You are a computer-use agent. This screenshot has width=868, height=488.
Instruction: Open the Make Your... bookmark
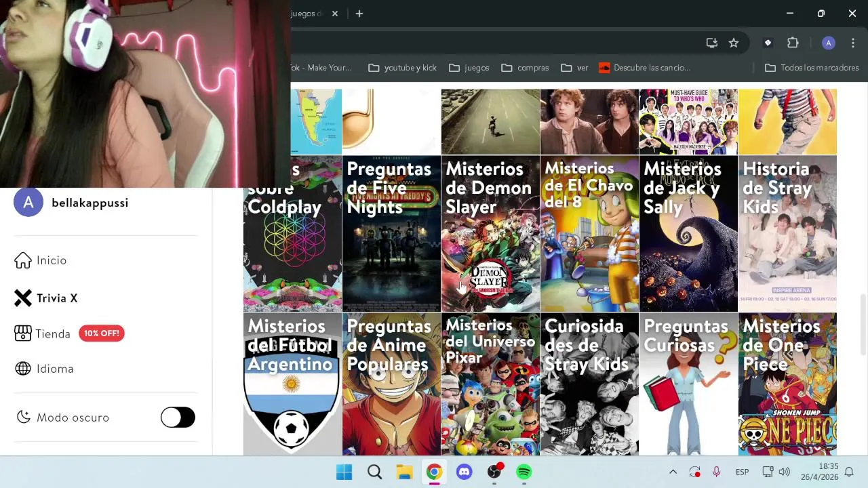tap(321, 68)
